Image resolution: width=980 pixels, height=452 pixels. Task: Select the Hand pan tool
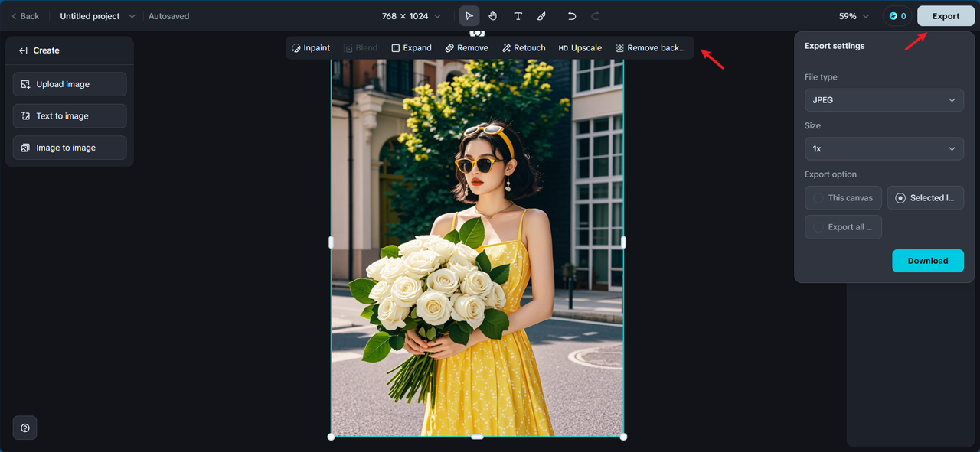pyautogui.click(x=493, y=16)
